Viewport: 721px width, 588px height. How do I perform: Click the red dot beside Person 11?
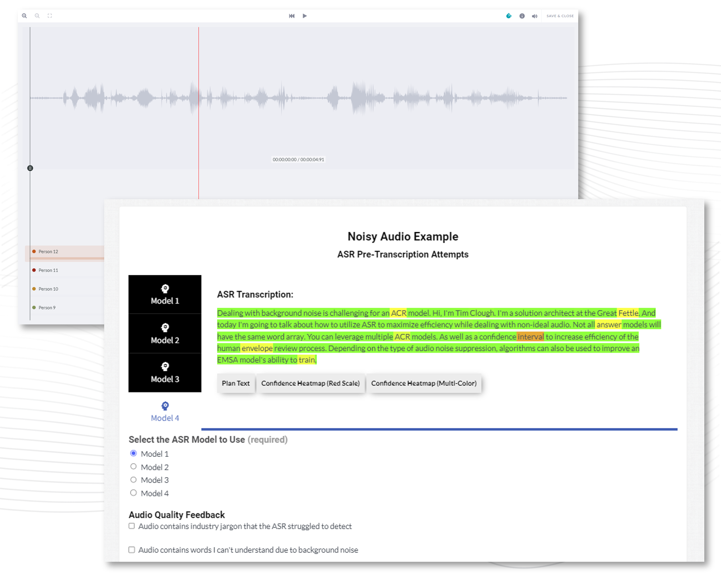(34, 270)
